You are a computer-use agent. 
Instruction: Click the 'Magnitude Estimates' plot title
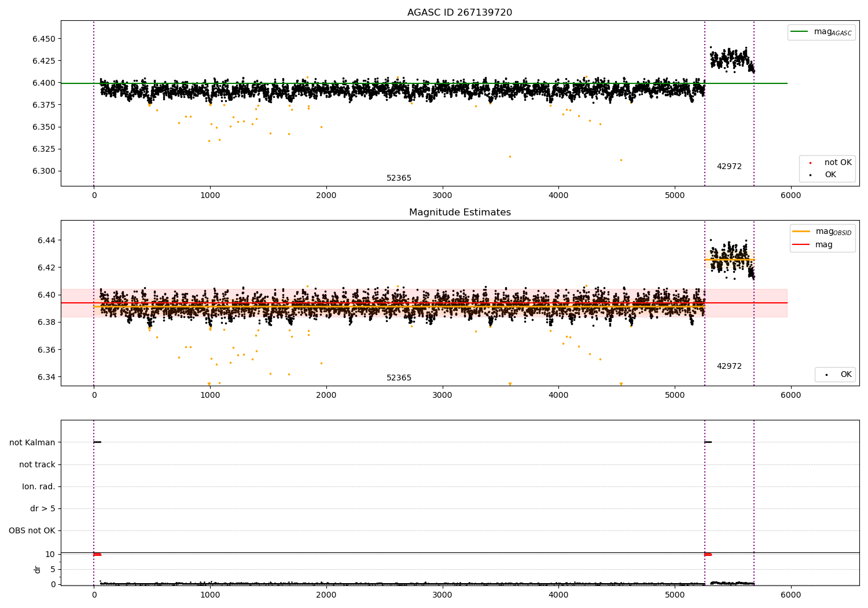459,213
